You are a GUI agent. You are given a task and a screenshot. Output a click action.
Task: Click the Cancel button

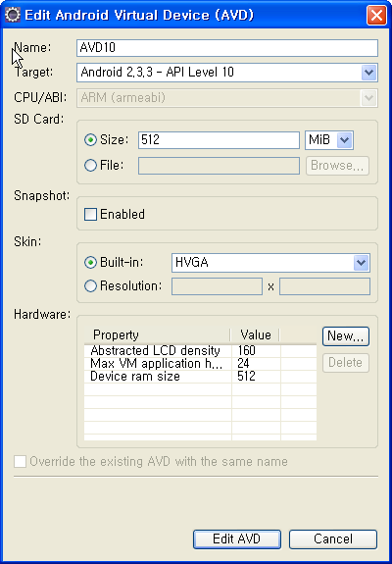333,539
